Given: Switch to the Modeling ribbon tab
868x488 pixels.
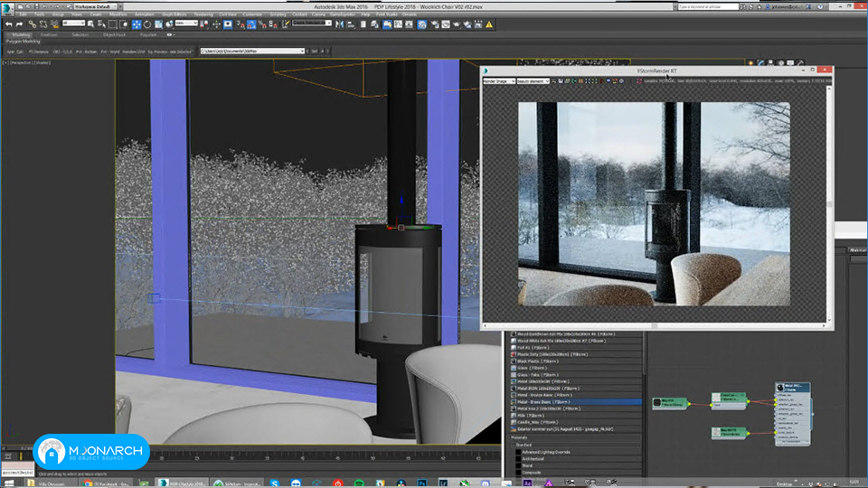Looking at the screenshot, I should point(21,34).
